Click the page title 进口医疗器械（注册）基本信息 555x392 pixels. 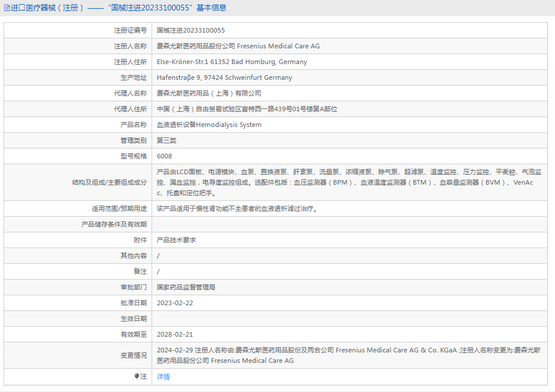[x=118, y=8]
